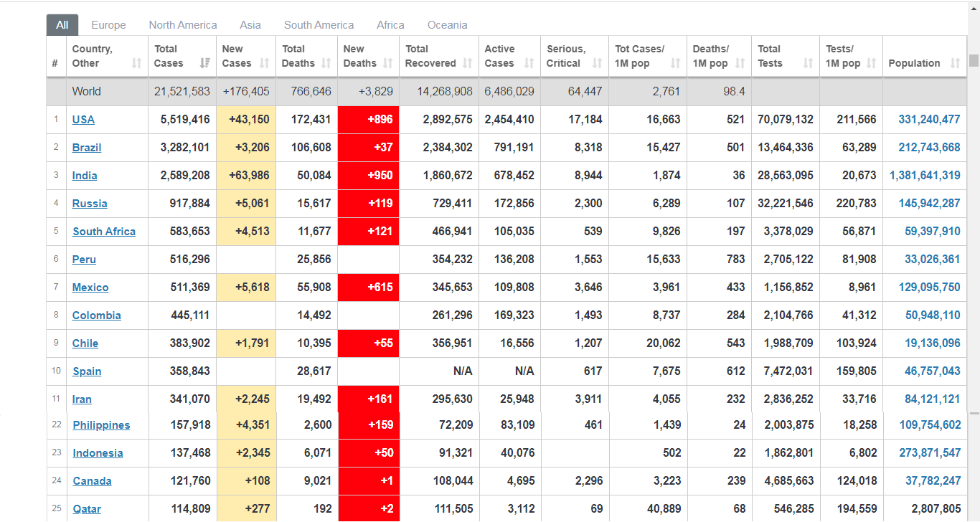
Task: Click sort arrows in New Cases header
Action: tap(264, 63)
